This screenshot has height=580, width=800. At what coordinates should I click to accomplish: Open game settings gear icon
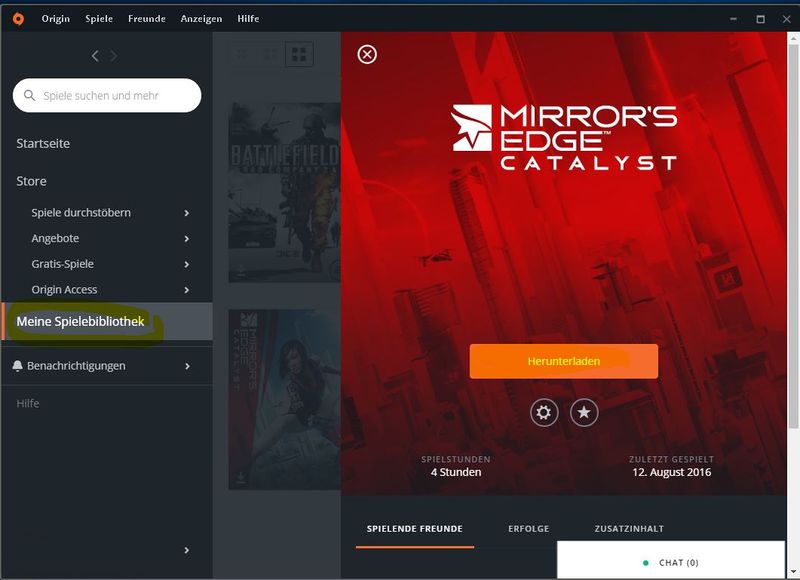point(544,412)
